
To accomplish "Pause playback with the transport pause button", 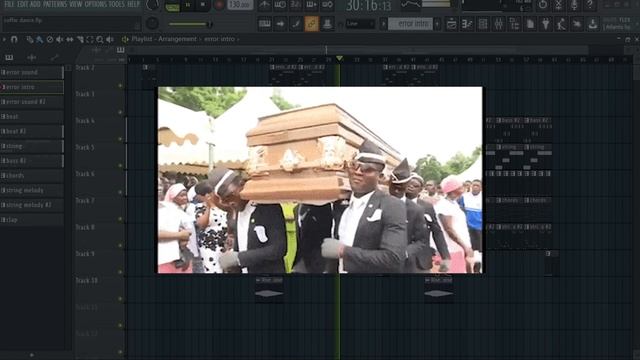I will tap(188, 5).
